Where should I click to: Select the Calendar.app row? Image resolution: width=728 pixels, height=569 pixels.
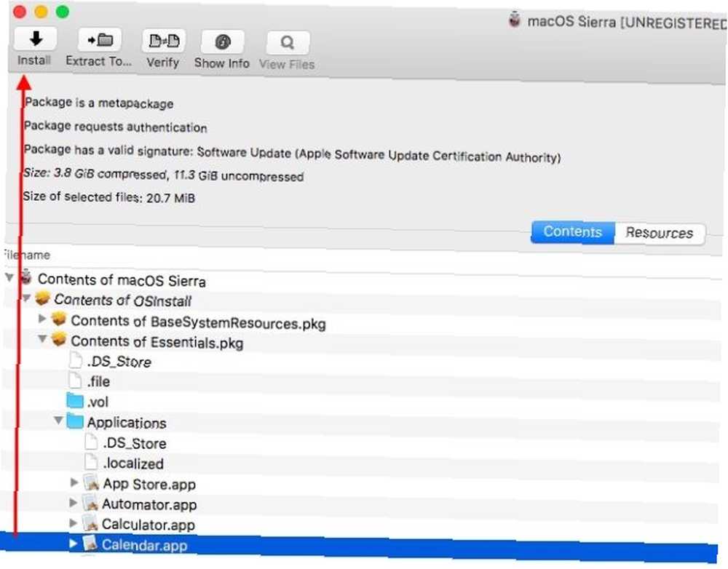pyautogui.click(x=360, y=548)
